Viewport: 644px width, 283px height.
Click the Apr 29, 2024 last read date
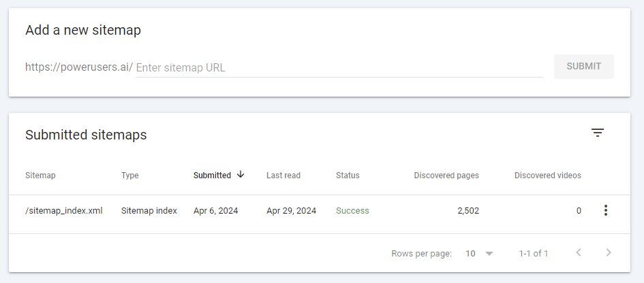point(291,211)
